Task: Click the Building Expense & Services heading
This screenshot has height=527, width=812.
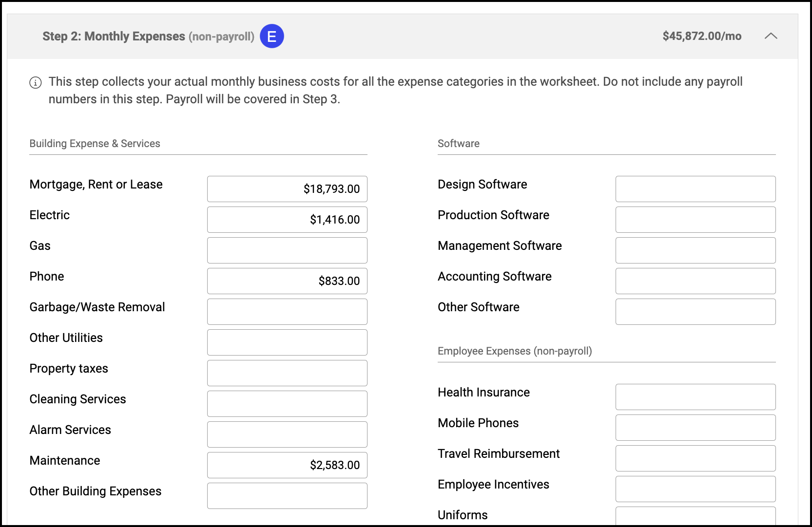Action: coord(95,144)
